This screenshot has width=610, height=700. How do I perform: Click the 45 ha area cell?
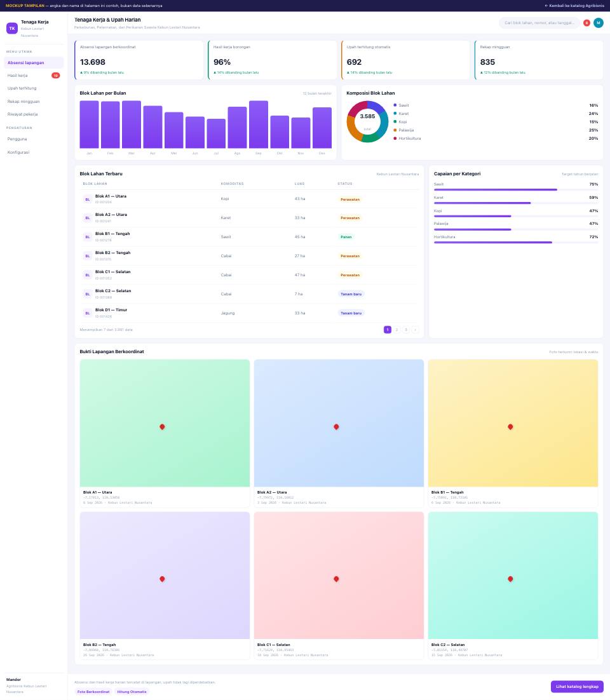300,237
